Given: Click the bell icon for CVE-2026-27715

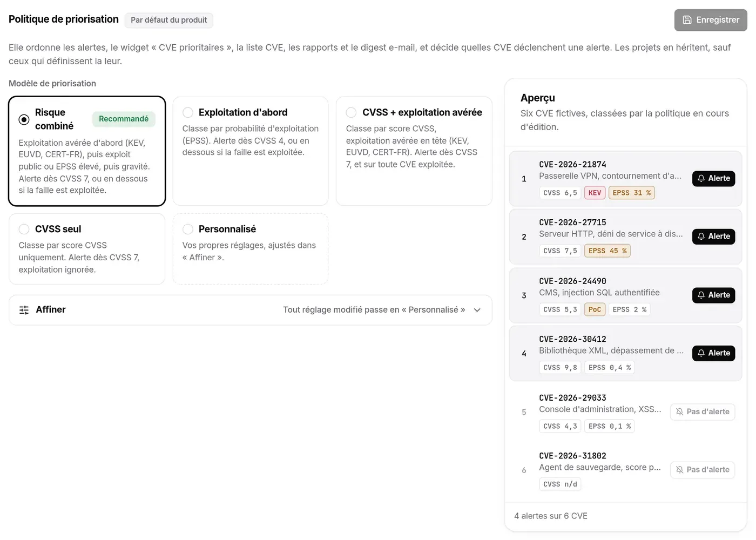Looking at the screenshot, I should 701,237.
